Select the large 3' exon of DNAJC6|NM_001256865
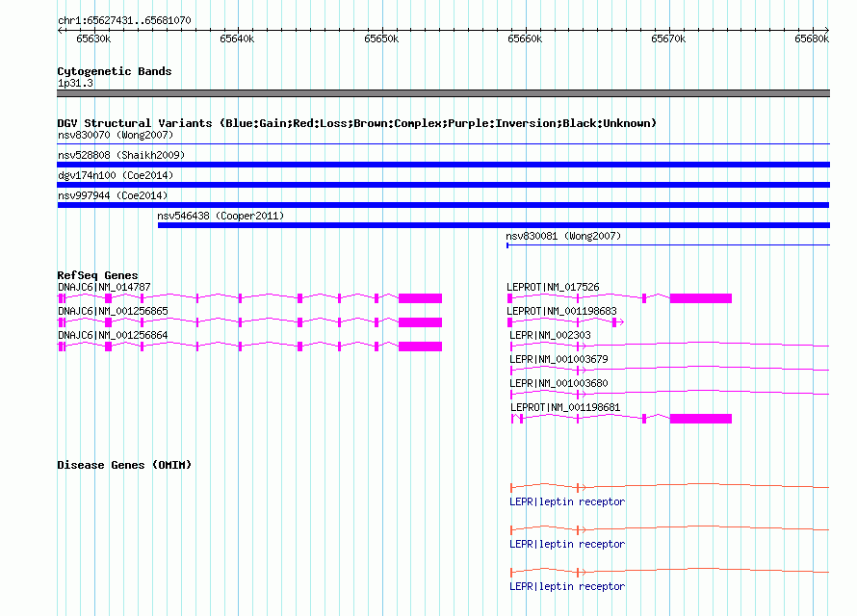 click(x=420, y=322)
